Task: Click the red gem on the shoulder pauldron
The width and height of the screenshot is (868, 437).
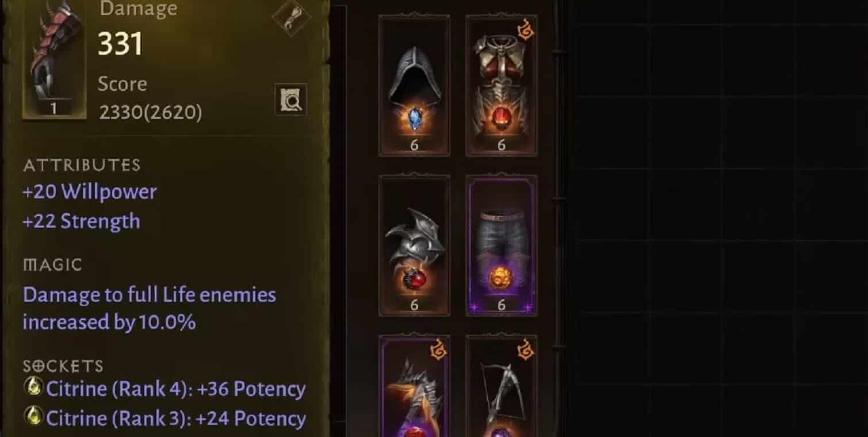Action: tap(414, 281)
